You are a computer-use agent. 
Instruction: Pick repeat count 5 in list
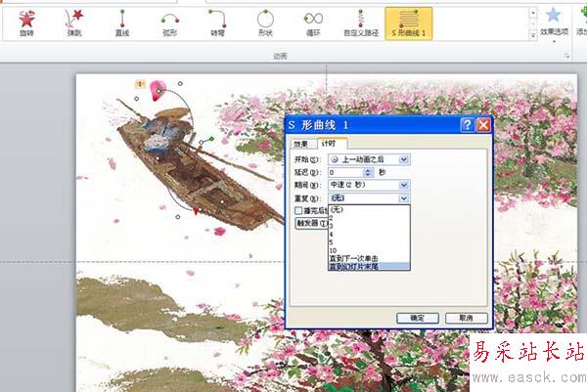(x=369, y=242)
